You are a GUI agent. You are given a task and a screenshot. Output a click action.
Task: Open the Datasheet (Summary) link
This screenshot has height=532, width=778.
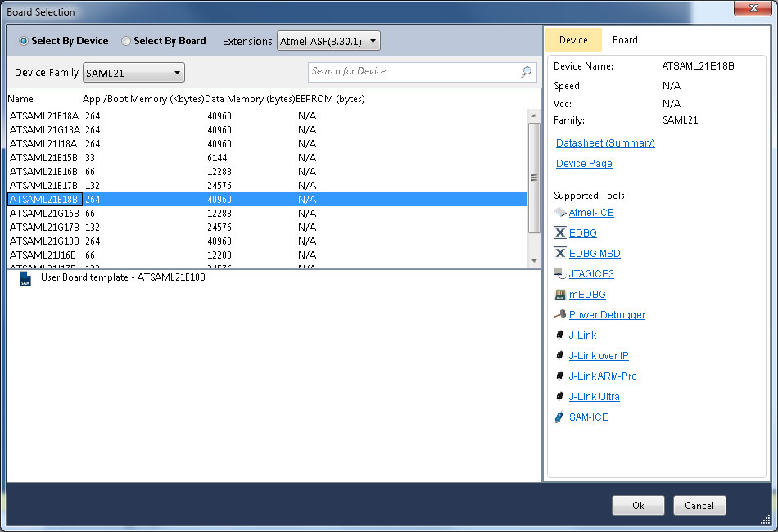coord(605,143)
